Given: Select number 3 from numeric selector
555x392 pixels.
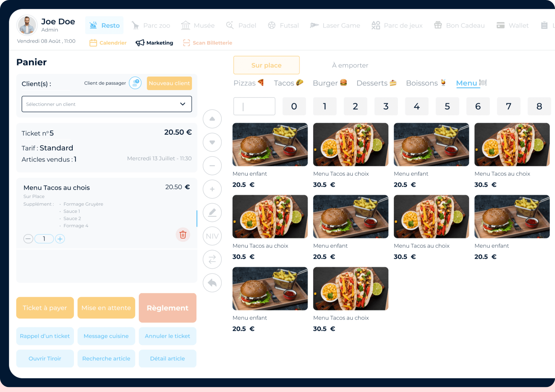Looking at the screenshot, I should click(x=385, y=106).
